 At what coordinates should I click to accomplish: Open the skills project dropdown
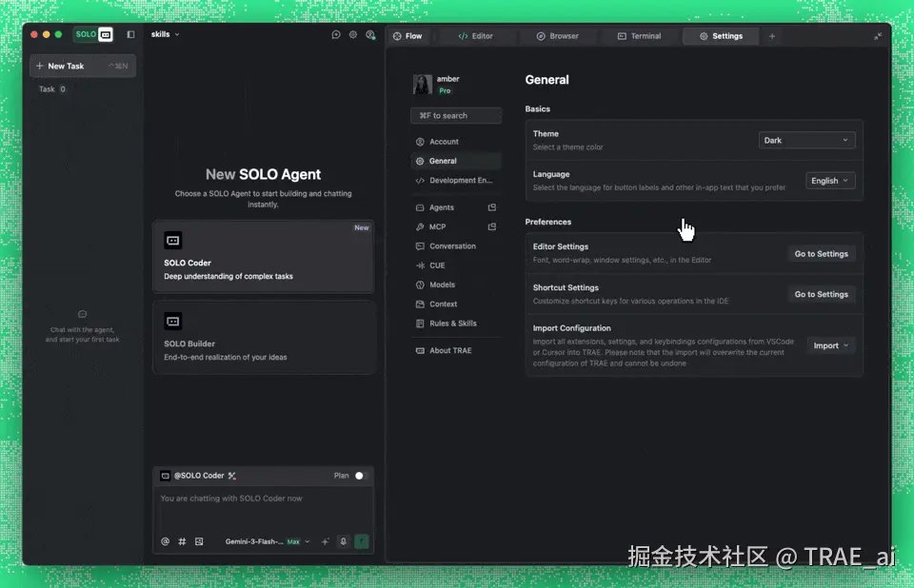point(165,34)
